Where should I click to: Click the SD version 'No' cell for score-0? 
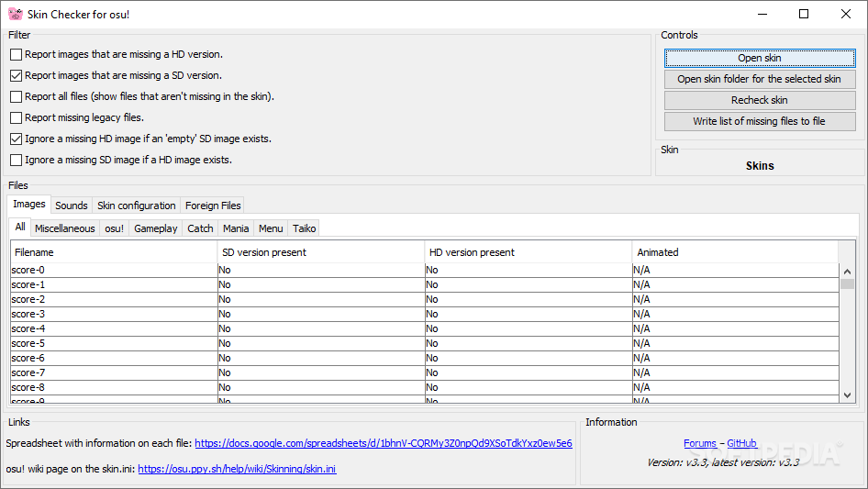[x=321, y=270]
